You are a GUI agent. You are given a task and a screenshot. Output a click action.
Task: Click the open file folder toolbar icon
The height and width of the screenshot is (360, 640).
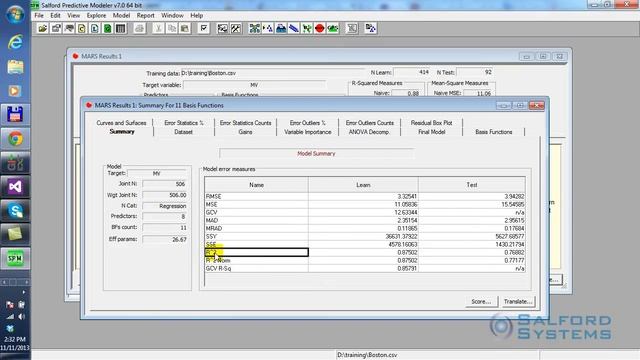pos(42,28)
